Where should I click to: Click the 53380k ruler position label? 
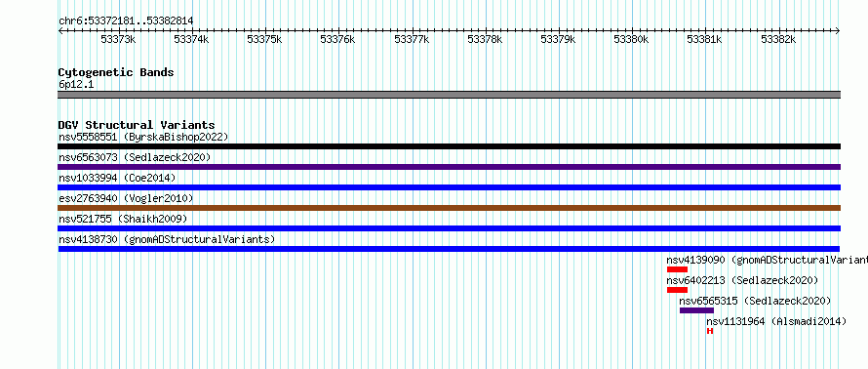[x=631, y=39]
